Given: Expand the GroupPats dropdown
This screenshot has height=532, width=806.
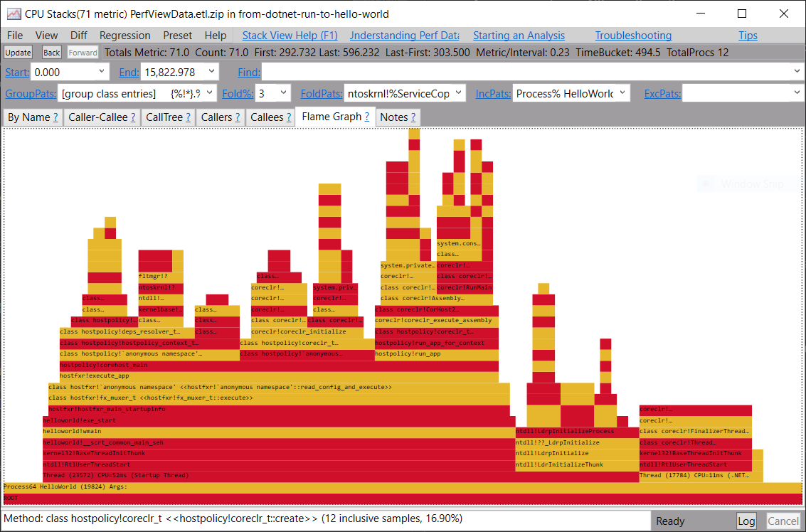Looking at the screenshot, I should click(210, 93).
